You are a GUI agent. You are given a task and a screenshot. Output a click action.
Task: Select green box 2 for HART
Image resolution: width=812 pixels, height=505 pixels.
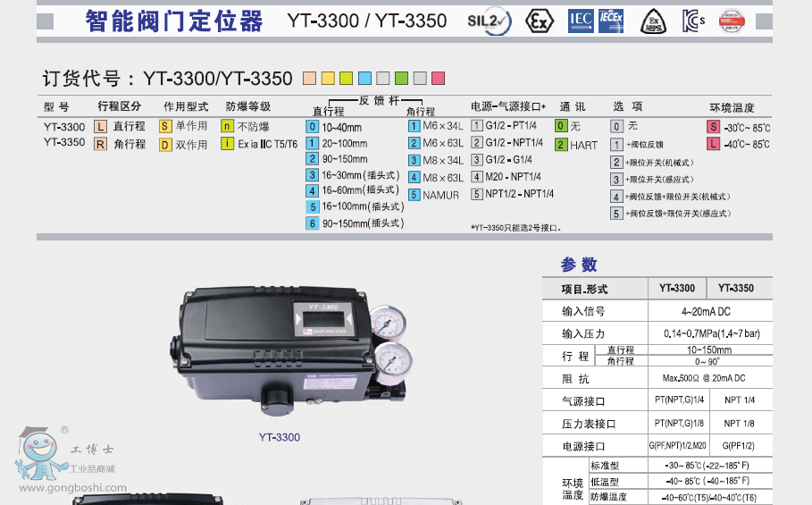click(561, 145)
